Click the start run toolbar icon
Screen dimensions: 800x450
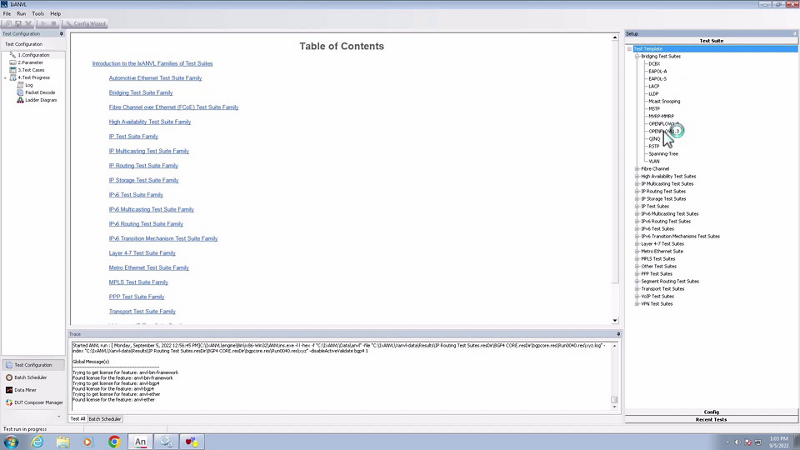(x=43, y=23)
